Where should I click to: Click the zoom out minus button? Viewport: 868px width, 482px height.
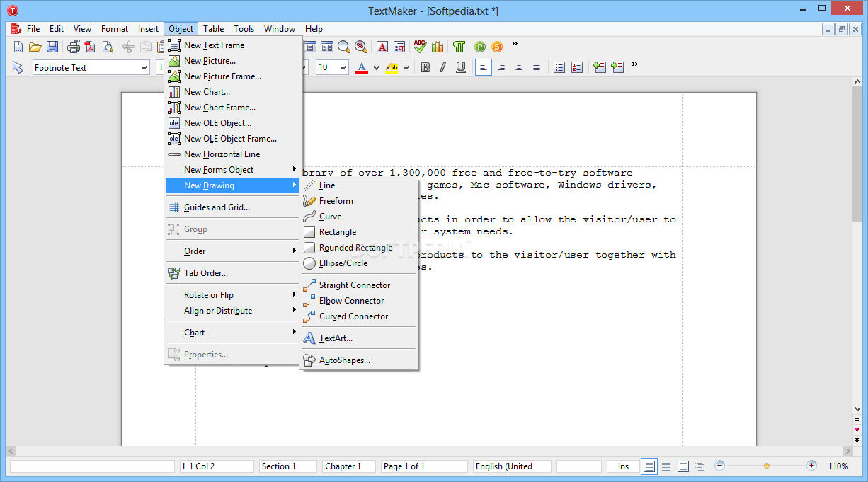point(720,466)
